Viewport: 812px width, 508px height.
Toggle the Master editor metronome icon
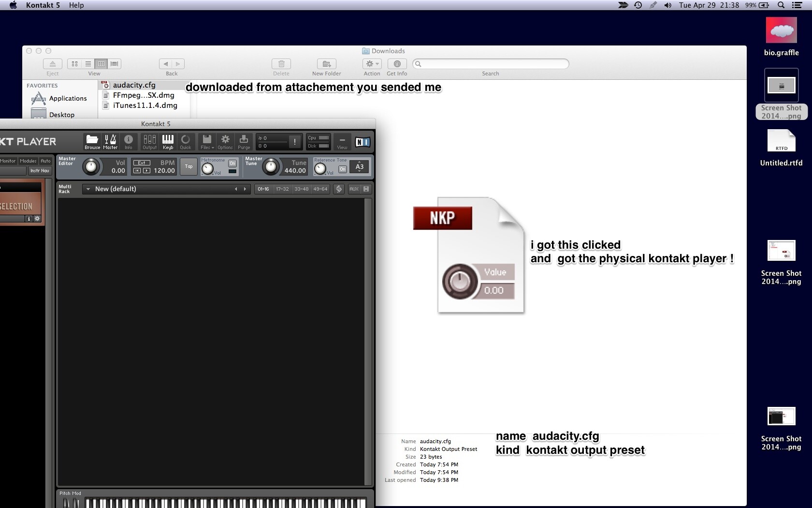point(110,141)
